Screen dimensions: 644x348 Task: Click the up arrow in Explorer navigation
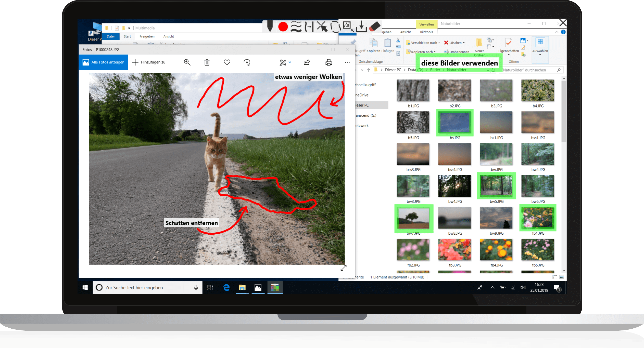pos(369,70)
